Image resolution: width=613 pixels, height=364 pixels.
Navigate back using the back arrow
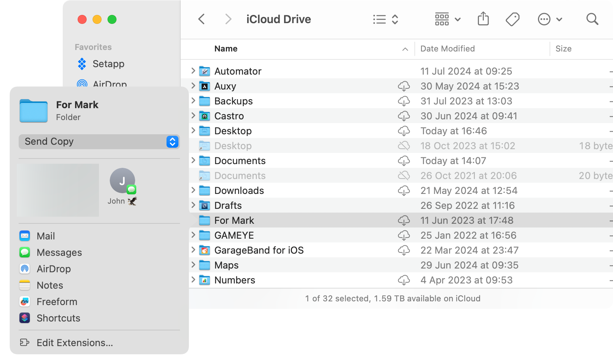pyautogui.click(x=202, y=19)
